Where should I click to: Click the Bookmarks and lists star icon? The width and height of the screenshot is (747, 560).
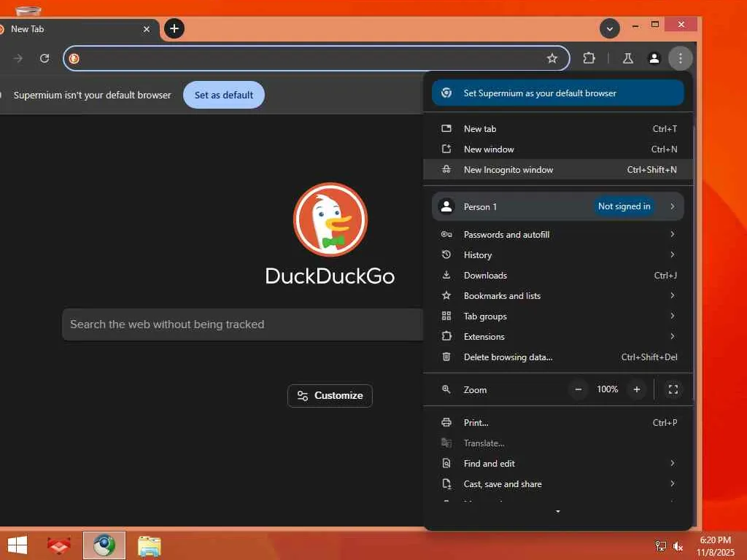point(446,296)
